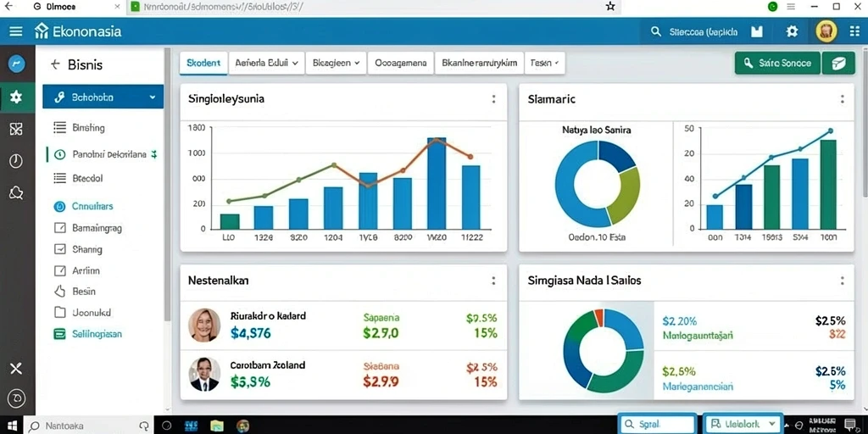Open Singioleysunia card three-dot menu
This screenshot has width=868, height=434.
pyautogui.click(x=493, y=99)
